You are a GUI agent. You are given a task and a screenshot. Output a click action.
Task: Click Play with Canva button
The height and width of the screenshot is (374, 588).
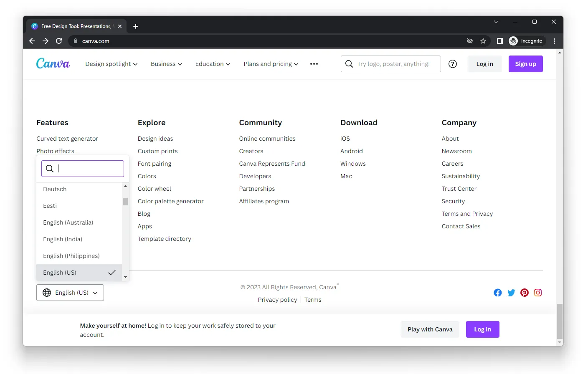coord(430,329)
